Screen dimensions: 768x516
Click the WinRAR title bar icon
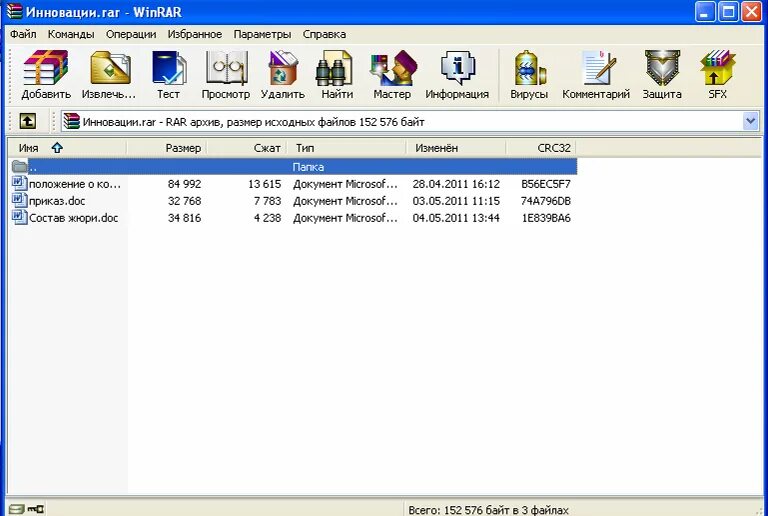[x=15, y=11]
